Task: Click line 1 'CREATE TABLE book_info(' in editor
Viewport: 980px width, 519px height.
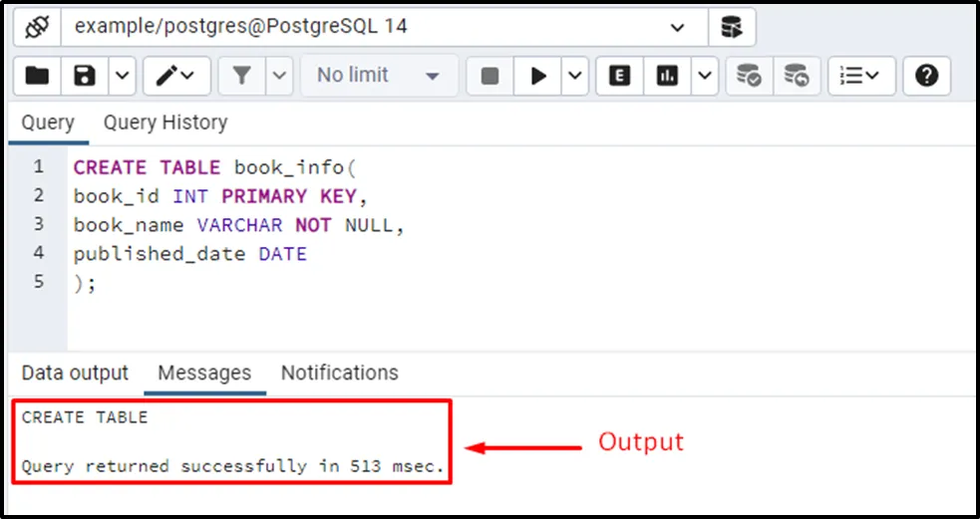Action: coord(214,167)
